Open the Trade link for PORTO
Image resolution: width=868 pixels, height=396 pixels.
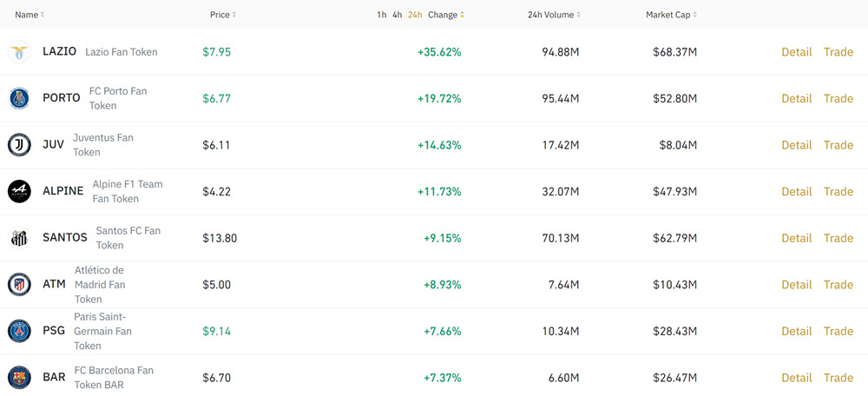[838, 99]
